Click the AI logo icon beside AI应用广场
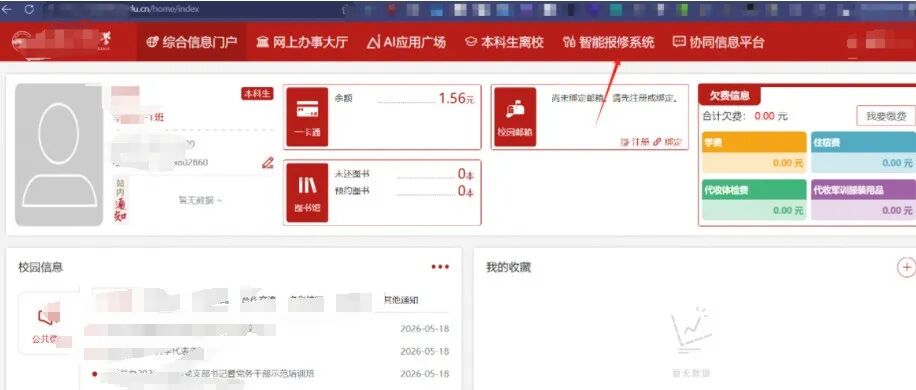916x390 pixels. pyautogui.click(x=374, y=42)
